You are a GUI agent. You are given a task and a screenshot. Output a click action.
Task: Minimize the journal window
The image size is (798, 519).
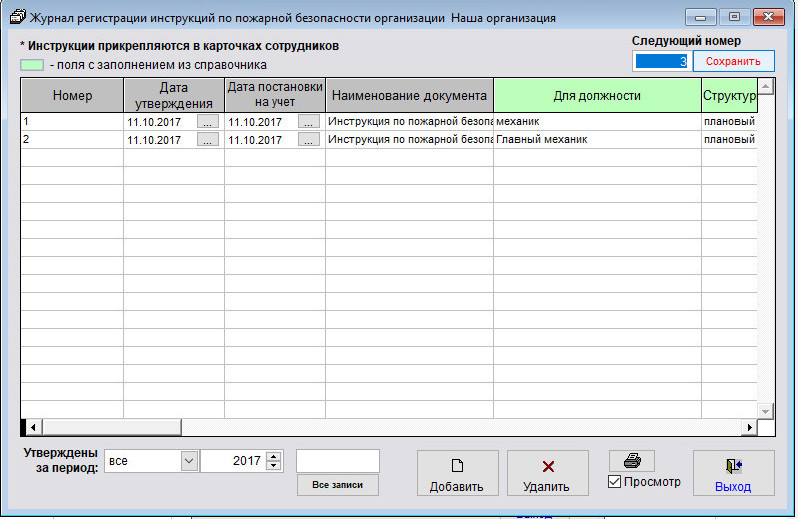(x=701, y=17)
